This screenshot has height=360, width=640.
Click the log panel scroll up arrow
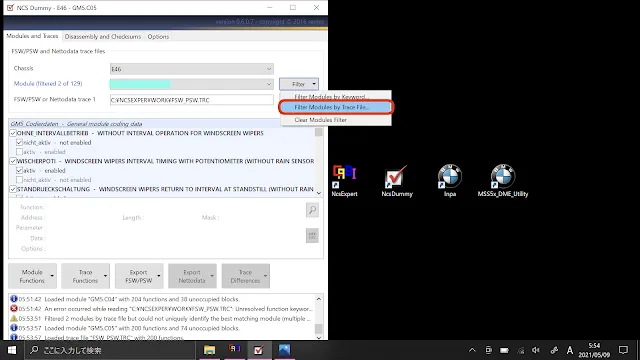pyautogui.click(x=319, y=299)
